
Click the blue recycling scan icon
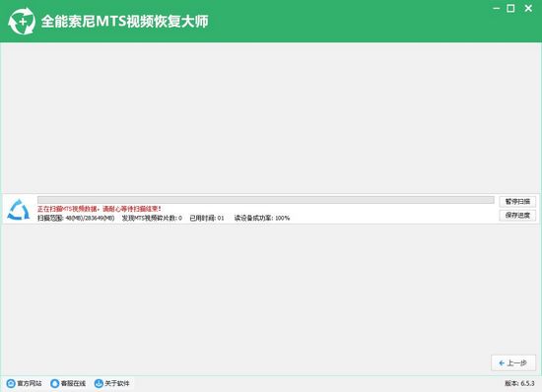(x=19, y=210)
